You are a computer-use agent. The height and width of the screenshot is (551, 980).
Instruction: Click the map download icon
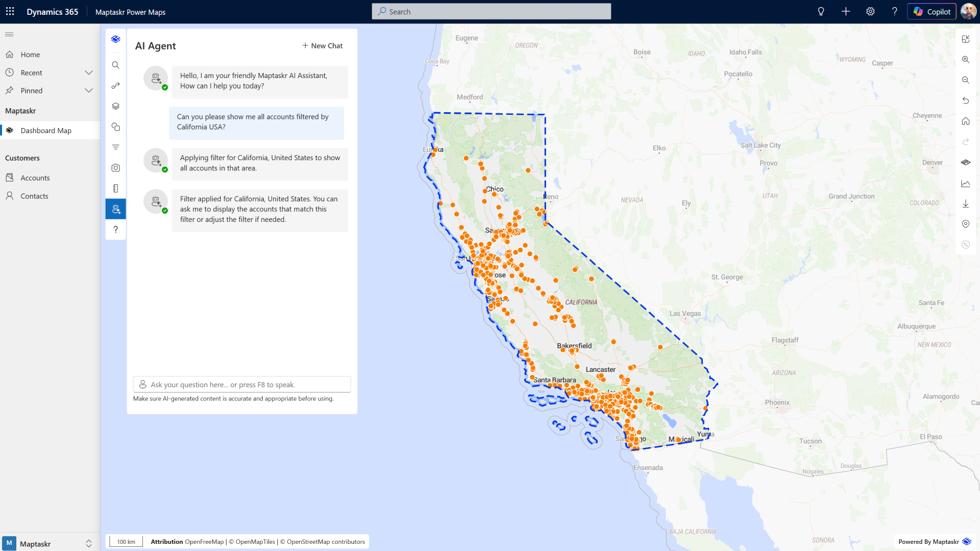965,204
